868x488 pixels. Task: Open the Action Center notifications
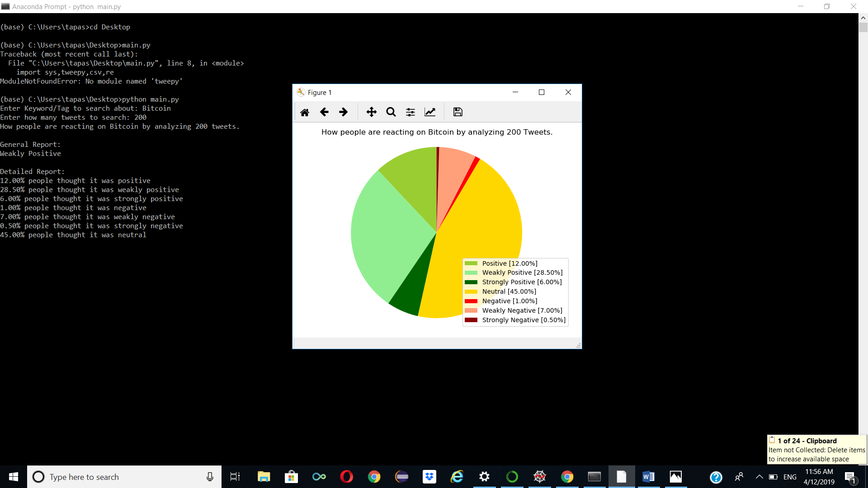pos(850,477)
